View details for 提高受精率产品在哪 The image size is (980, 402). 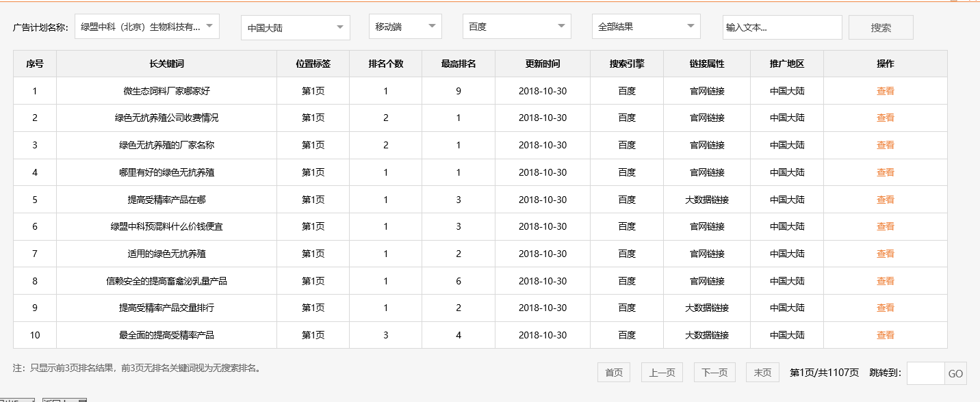[885, 200]
